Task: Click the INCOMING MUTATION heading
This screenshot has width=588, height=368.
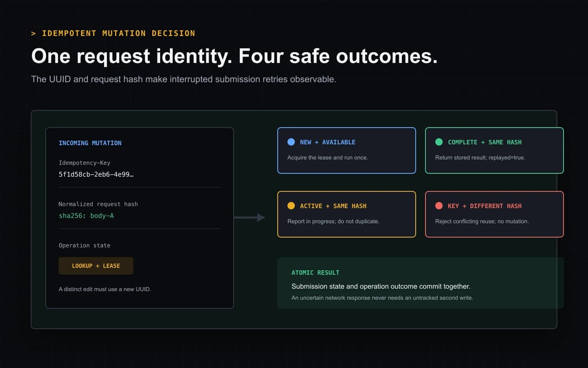Action: click(90, 143)
